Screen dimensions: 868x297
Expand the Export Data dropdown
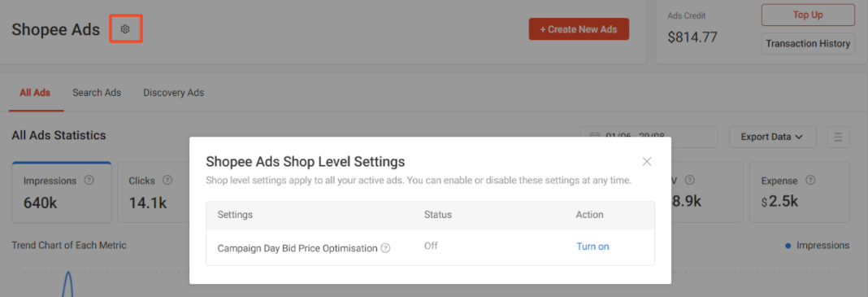click(772, 137)
